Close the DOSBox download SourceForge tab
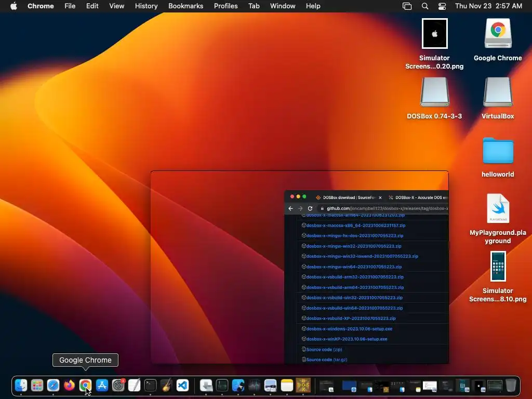The height and width of the screenshot is (399, 532). (x=380, y=197)
